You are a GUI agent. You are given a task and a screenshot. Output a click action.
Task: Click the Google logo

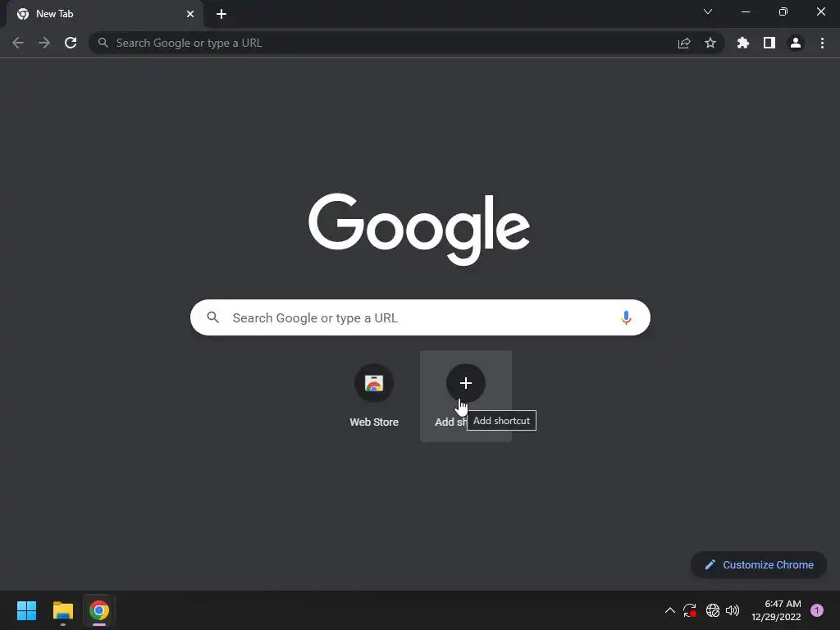[x=419, y=229]
